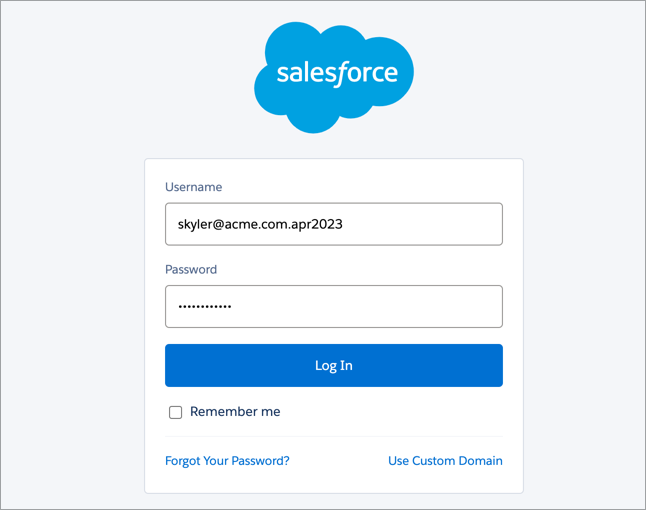Click the Salesforce cloud logo
Screen dimensions: 646x510
(334, 77)
